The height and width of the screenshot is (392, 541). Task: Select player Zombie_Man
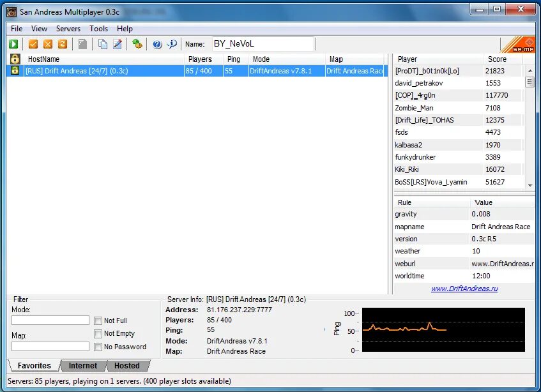tap(459, 108)
